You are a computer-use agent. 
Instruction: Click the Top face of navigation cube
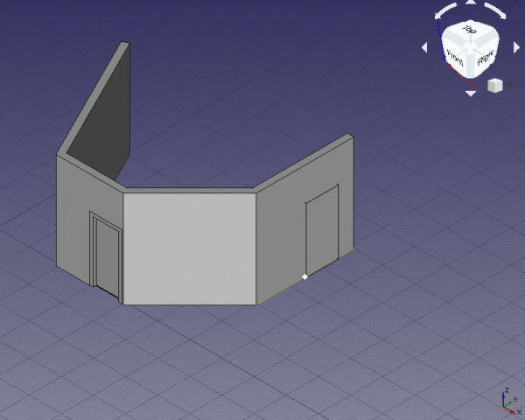[x=470, y=31]
